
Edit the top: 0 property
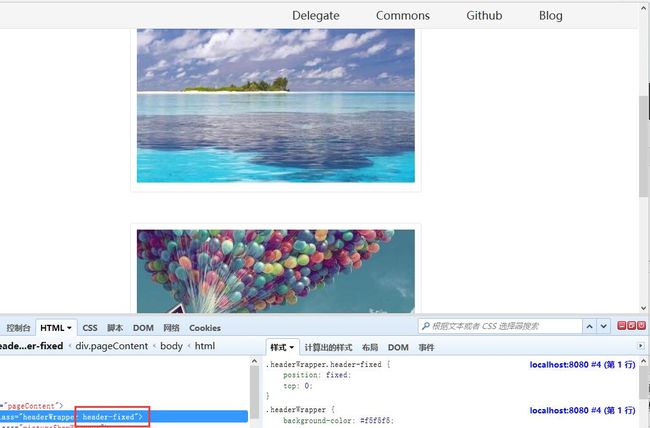298,386
